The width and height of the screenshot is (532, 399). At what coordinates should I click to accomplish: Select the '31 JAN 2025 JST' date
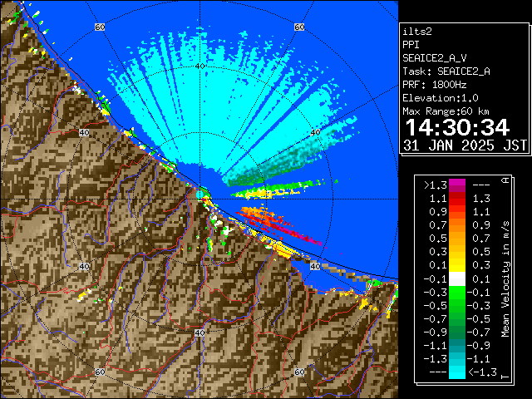point(465,145)
